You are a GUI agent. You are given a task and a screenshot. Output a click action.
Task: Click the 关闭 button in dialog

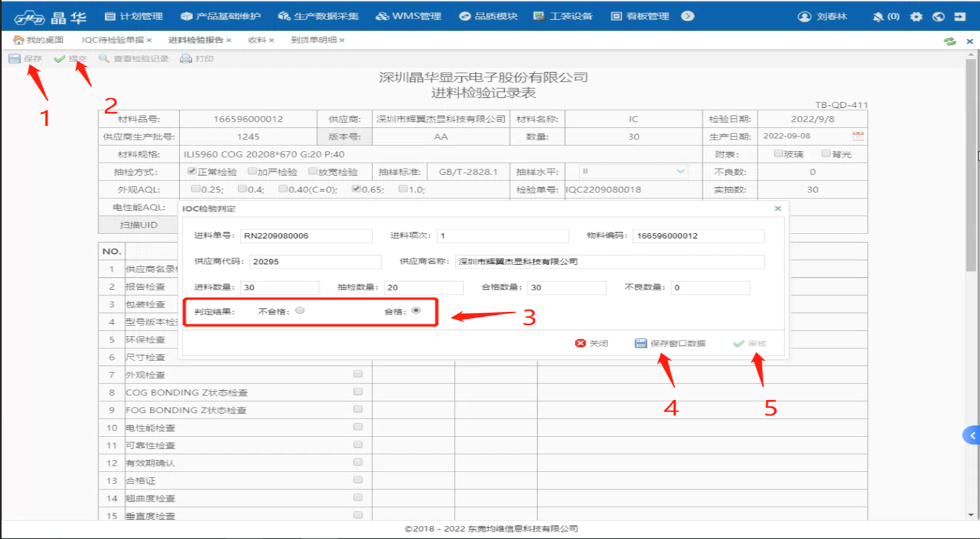[x=592, y=343]
